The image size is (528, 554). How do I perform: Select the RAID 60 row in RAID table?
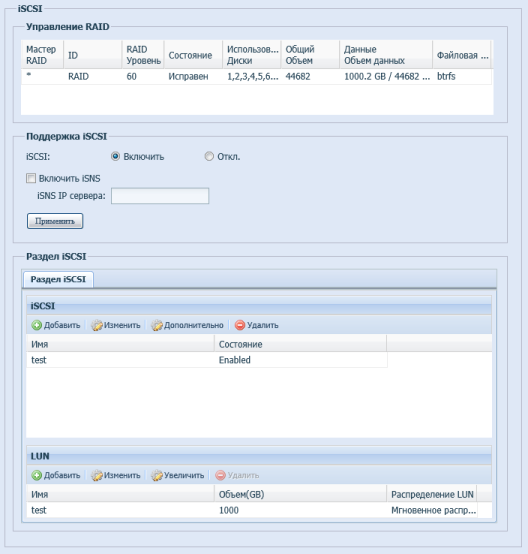point(256,77)
